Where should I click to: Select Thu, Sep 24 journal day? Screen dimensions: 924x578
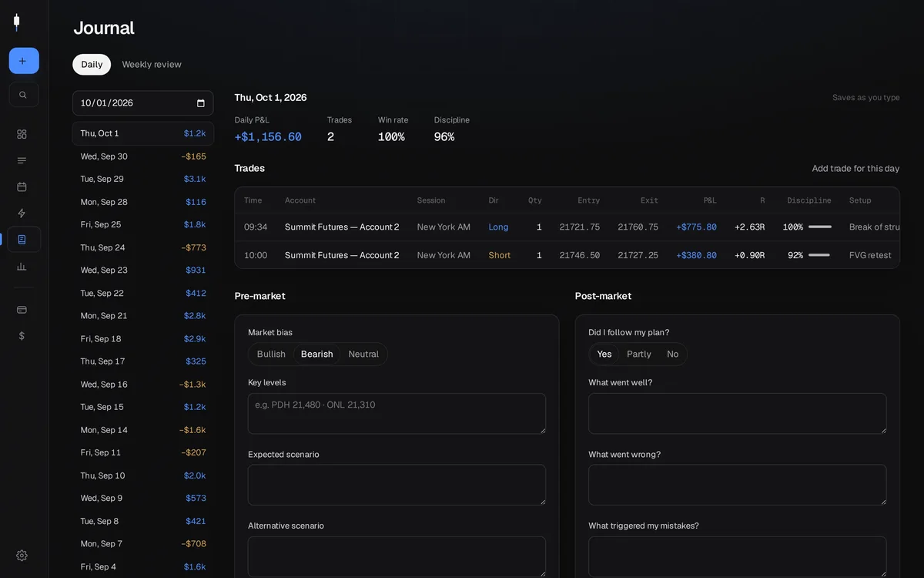(x=143, y=247)
